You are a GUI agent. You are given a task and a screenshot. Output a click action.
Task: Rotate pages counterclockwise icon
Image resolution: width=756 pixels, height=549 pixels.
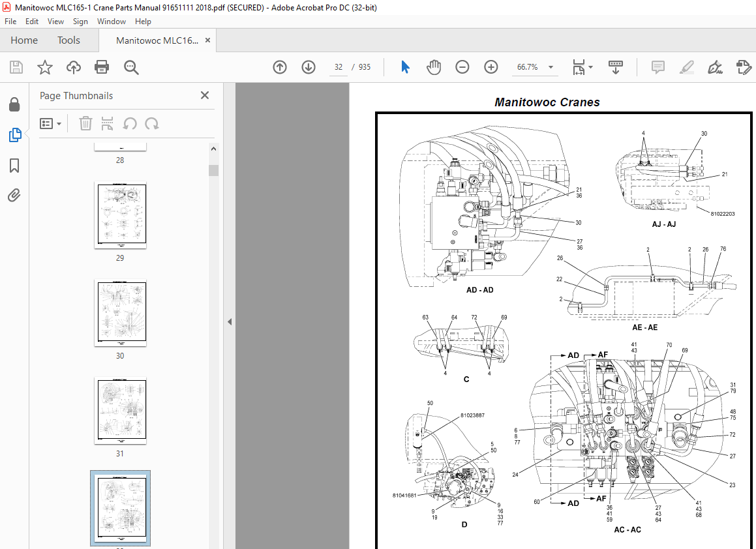tap(130, 123)
